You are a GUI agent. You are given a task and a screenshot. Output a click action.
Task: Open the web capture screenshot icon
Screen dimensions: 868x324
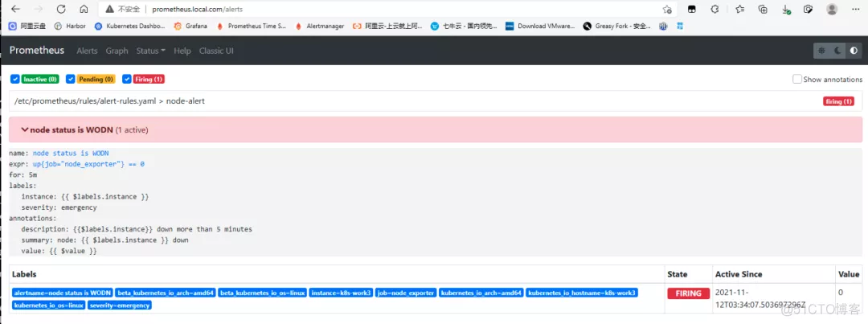tap(809, 9)
